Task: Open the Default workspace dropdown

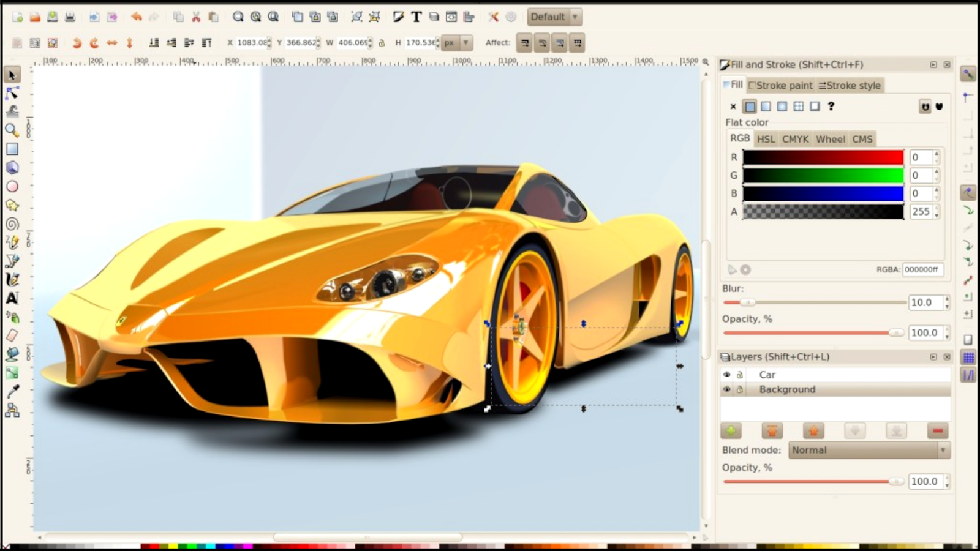Action: pos(554,17)
